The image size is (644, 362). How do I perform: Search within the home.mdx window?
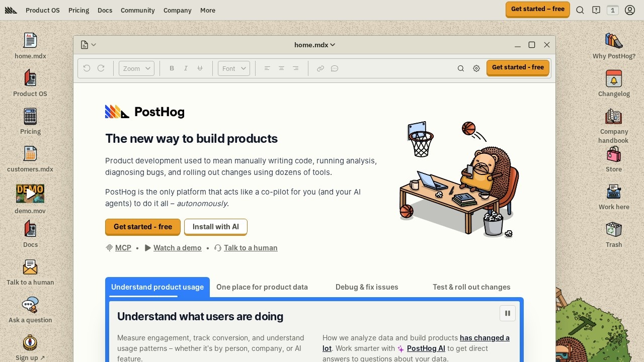tap(460, 68)
